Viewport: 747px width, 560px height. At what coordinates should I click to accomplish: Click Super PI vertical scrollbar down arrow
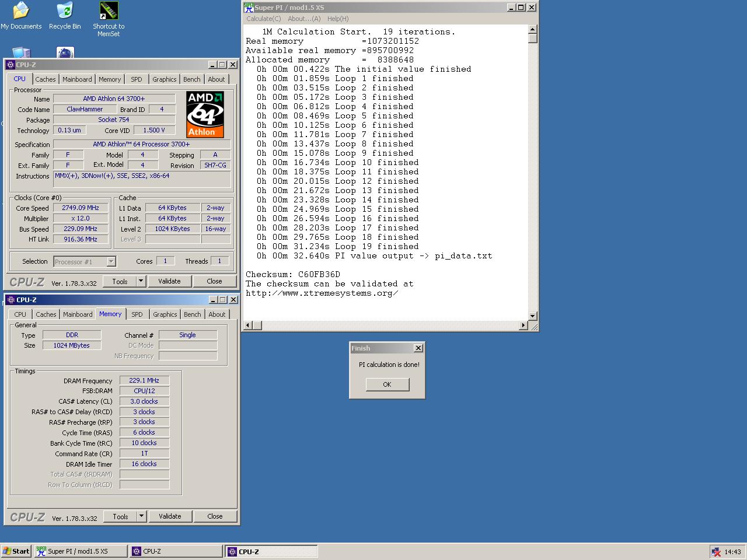pos(532,316)
